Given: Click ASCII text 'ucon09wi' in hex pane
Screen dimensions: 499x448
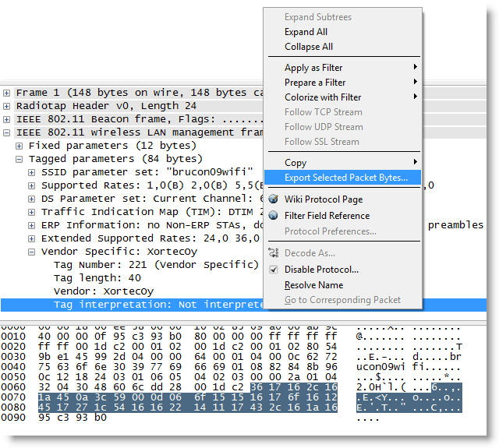Looking at the screenshot, I should click(380, 367).
